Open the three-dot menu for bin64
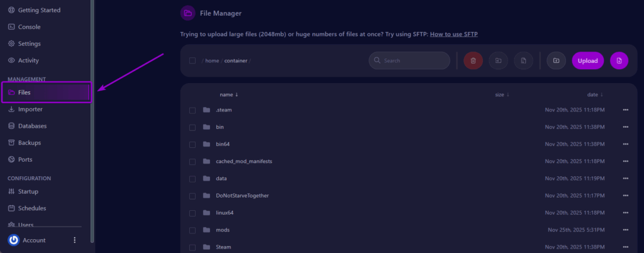 (626, 144)
